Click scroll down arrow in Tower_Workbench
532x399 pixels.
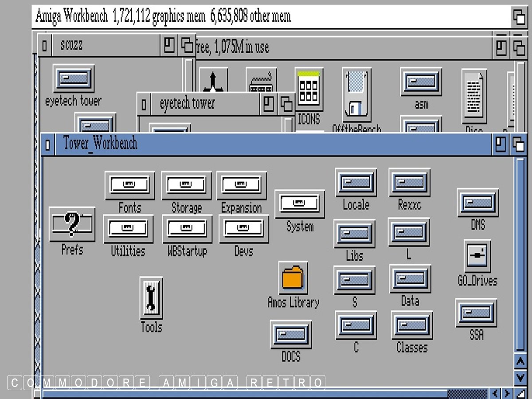520,377
